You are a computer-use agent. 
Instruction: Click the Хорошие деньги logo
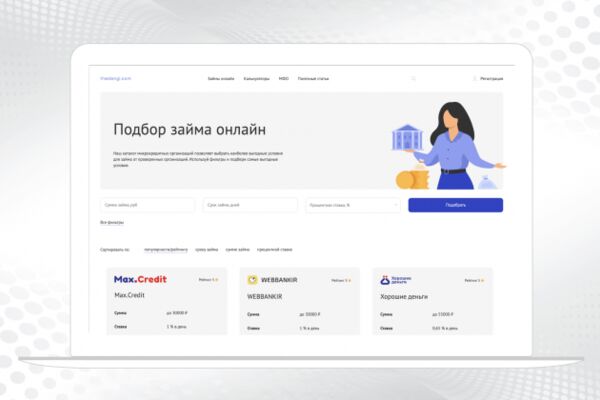(x=396, y=280)
